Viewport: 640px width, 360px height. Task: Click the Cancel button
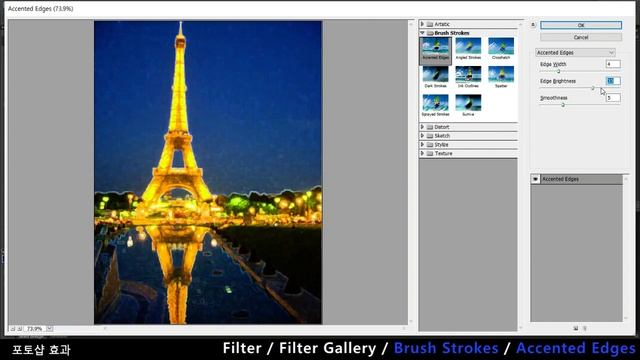click(581, 37)
